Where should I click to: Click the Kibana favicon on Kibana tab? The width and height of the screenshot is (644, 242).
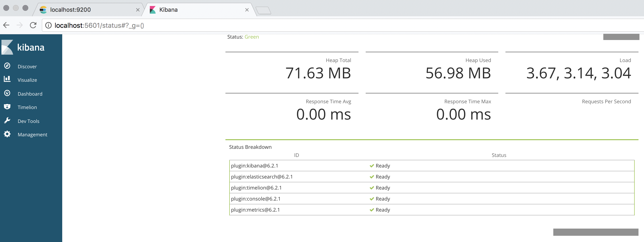(x=153, y=10)
